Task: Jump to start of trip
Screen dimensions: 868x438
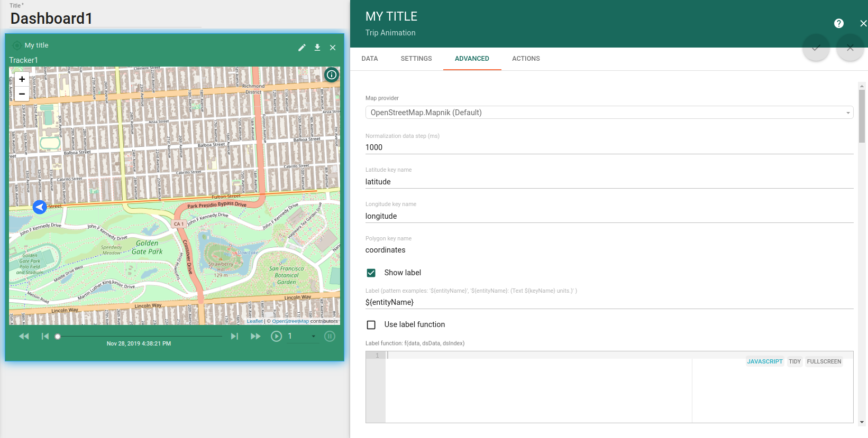Action: coord(45,336)
